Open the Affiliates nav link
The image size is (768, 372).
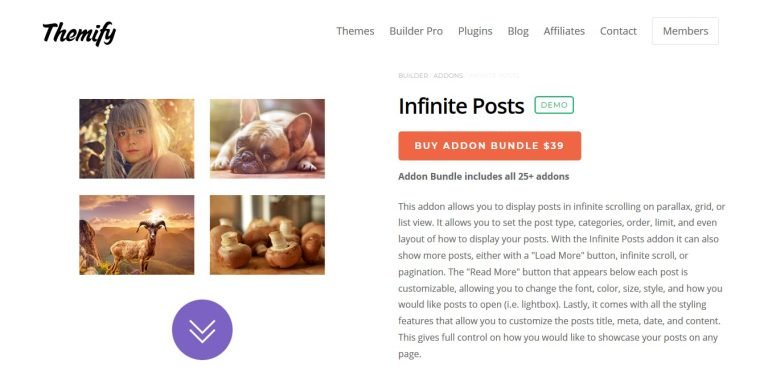tap(564, 31)
